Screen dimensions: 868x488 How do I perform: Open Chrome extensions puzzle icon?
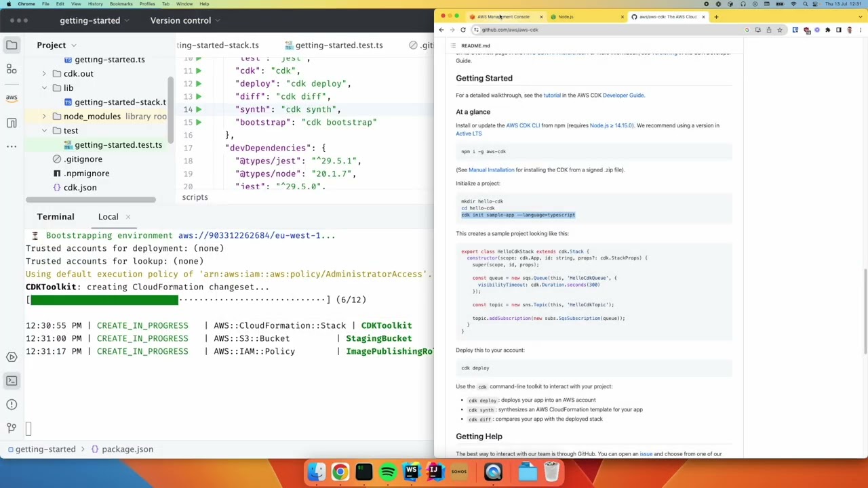point(827,30)
